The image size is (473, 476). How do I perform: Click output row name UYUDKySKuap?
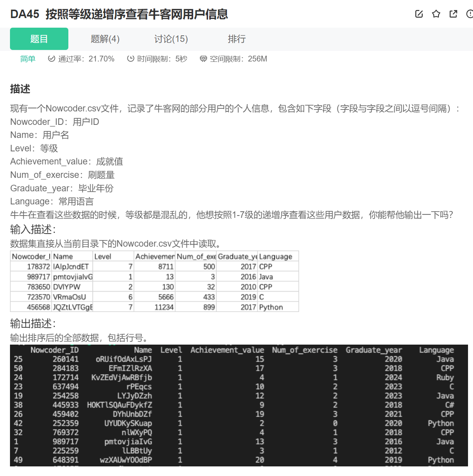click(x=128, y=423)
